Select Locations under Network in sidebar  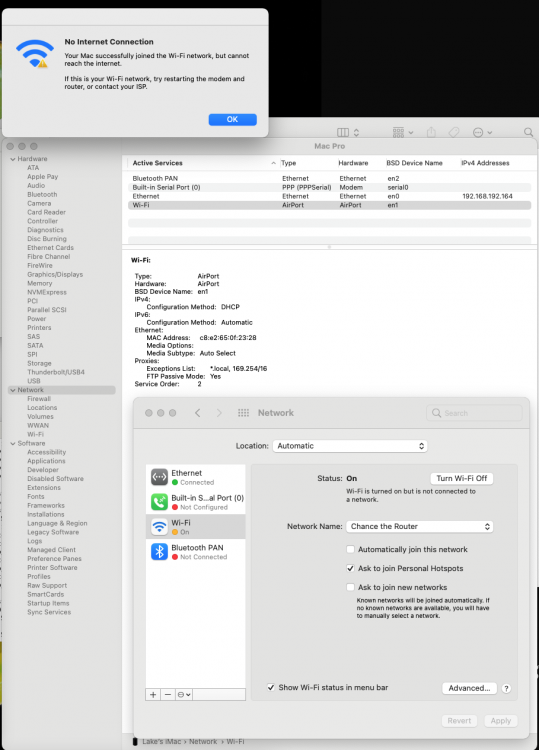pyautogui.click(x=42, y=408)
